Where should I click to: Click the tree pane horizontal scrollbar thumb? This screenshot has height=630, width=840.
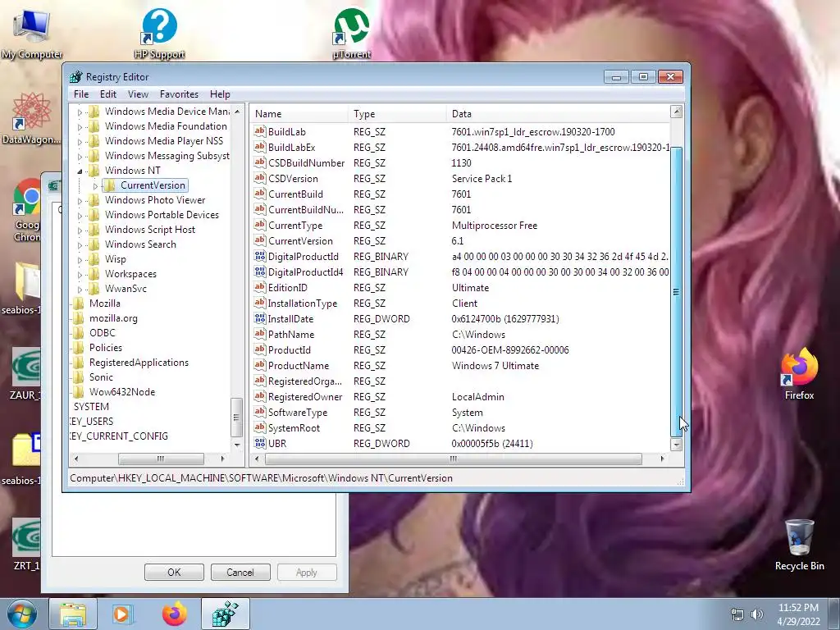coord(161,459)
